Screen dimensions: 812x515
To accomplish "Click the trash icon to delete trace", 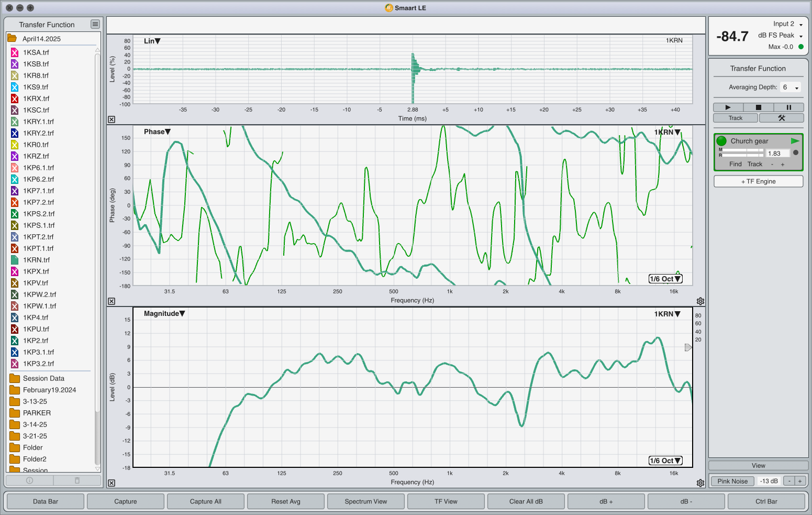I will [x=77, y=480].
